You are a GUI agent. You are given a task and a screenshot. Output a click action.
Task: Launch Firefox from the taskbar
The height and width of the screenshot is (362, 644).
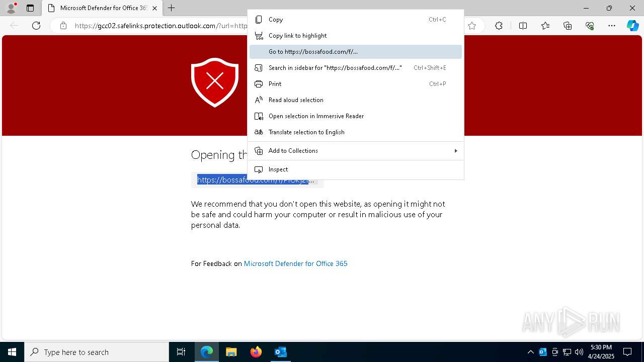click(x=256, y=352)
